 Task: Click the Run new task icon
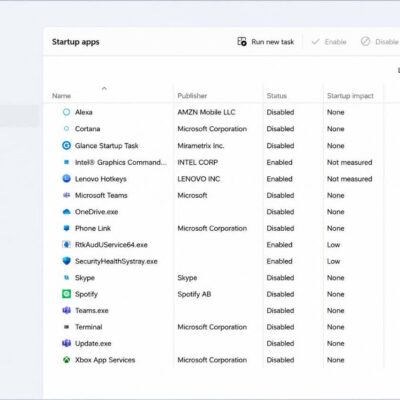tap(242, 42)
